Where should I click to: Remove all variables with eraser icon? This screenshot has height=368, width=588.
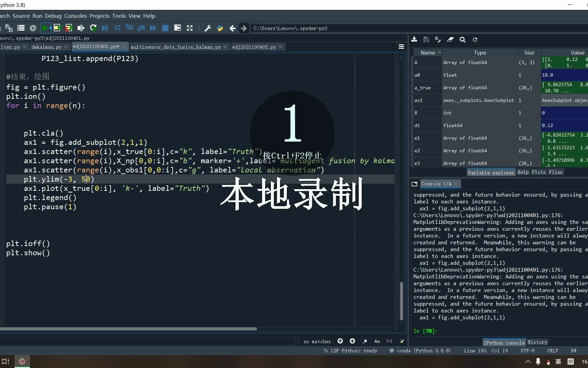(450, 39)
